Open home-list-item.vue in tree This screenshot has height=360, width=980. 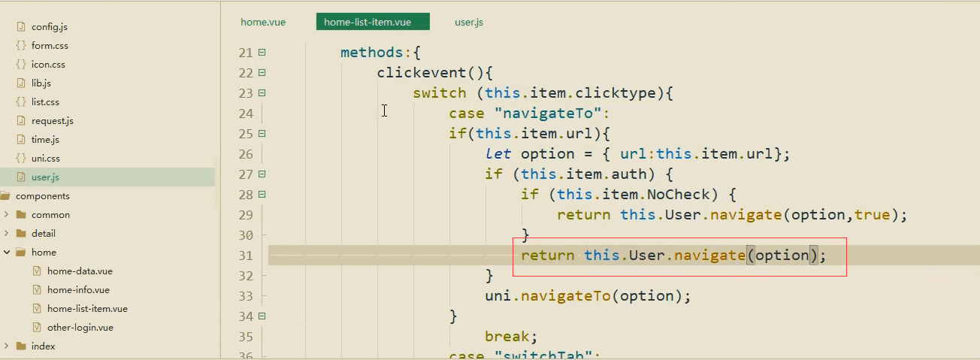87,308
